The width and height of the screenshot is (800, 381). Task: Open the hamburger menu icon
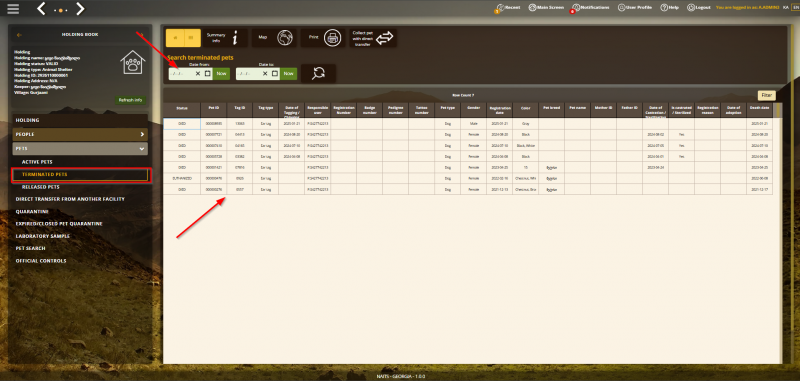tap(13, 9)
